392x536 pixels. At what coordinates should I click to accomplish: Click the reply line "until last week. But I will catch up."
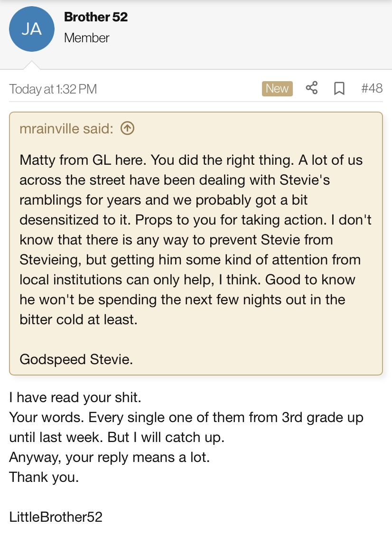click(116, 437)
